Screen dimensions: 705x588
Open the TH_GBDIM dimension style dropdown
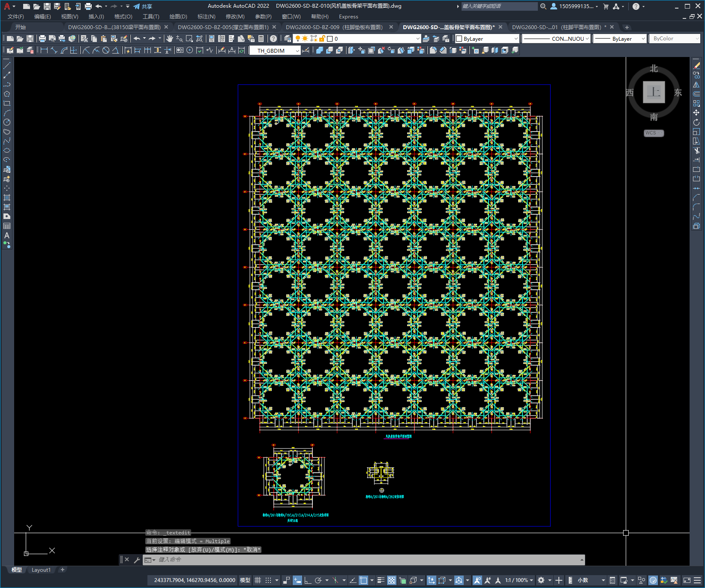point(275,51)
